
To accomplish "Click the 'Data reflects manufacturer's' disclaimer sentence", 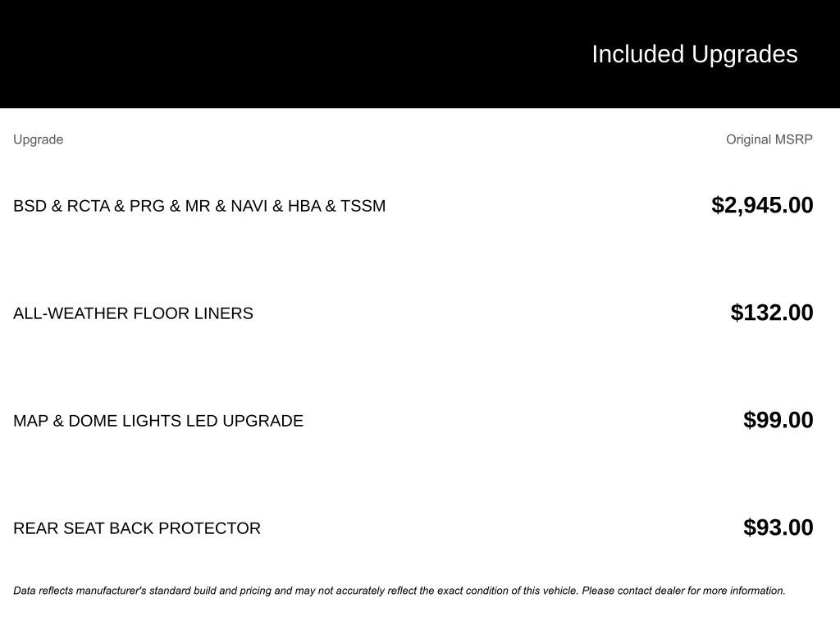I will [295, 591].
